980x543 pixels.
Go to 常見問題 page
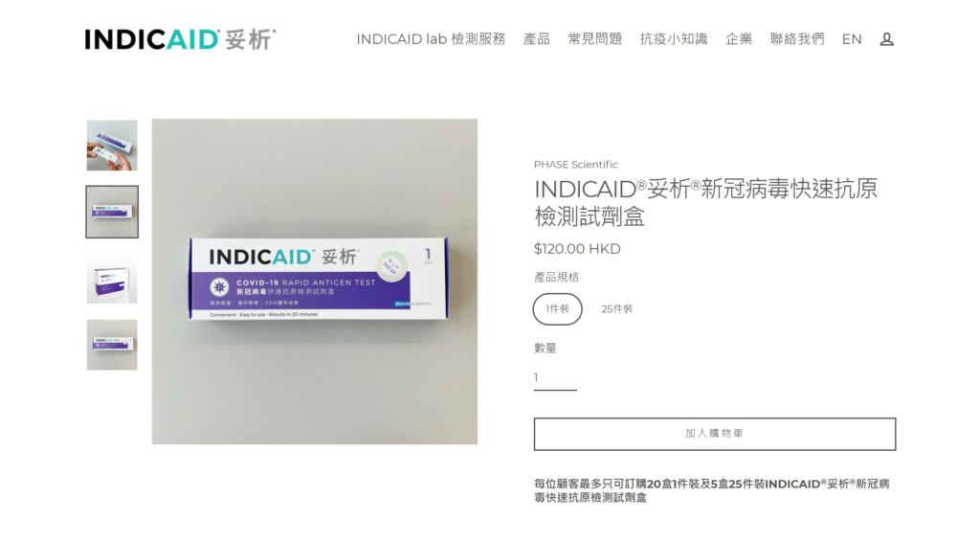pyautogui.click(x=594, y=39)
